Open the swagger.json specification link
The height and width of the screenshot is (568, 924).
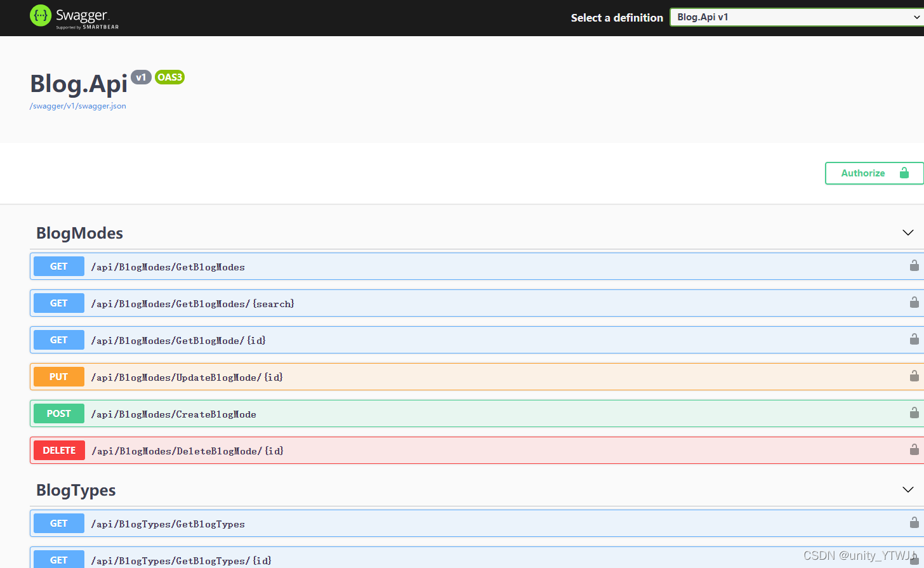pos(77,105)
